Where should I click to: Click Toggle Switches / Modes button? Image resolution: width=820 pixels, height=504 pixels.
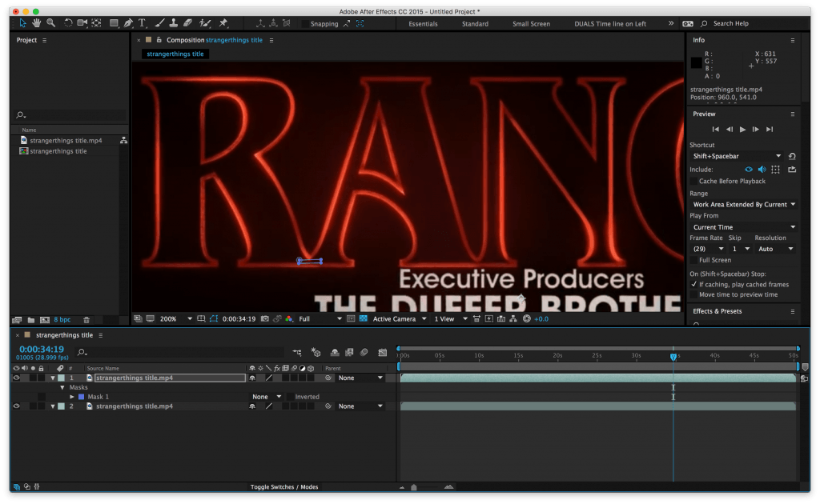[x=284, y=486]
